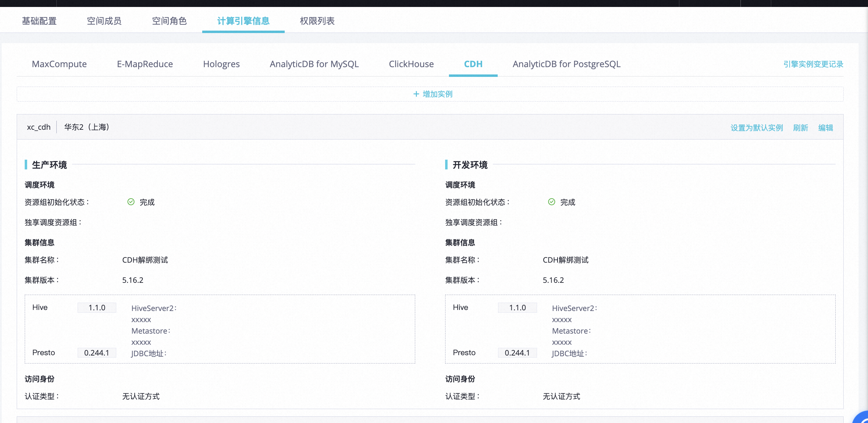The width and height of the screenshot is (868, 423).
Task: Switch to Hologres engine tab
Action: pyautogui.click(x=221, y=64)
